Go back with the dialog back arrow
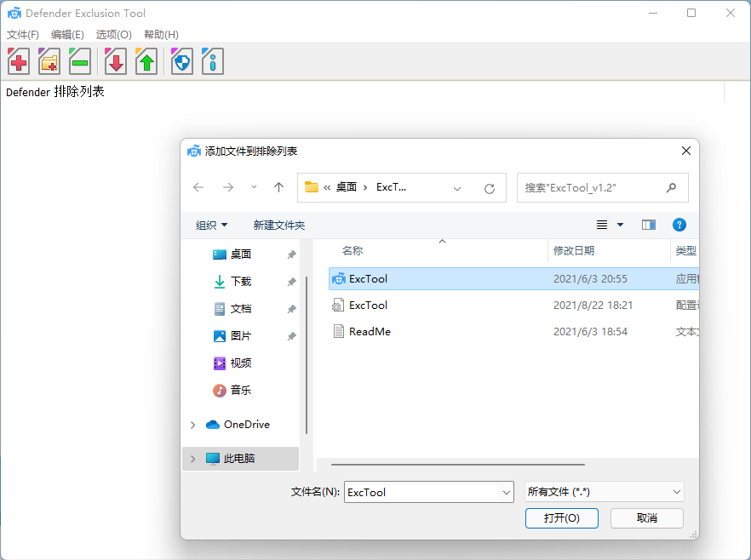Viewport: 751px width, 560px height. point(198,187)
